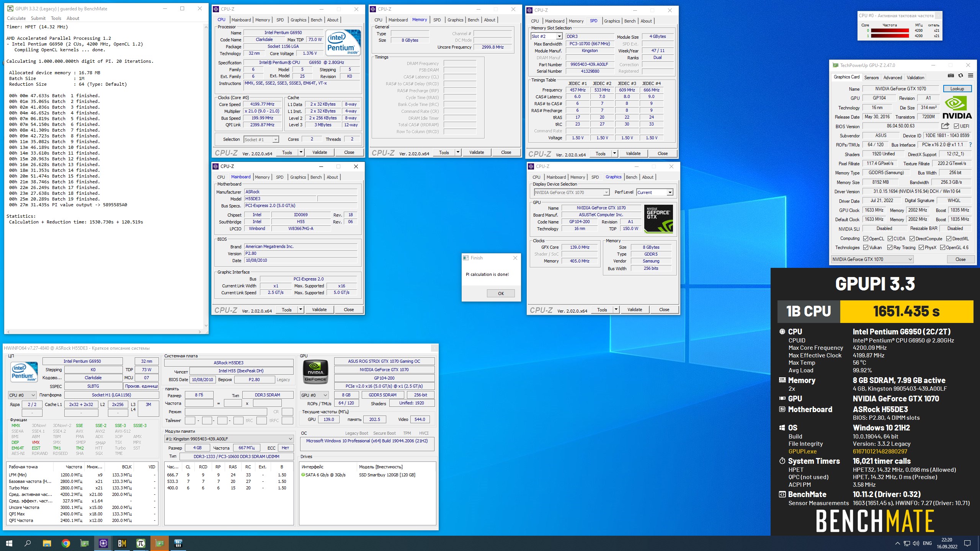The image size is (980, 551).
Task: Click Close in the CPU-Z Graphics window
Action: pyautogui.click(x=664, y=310)
